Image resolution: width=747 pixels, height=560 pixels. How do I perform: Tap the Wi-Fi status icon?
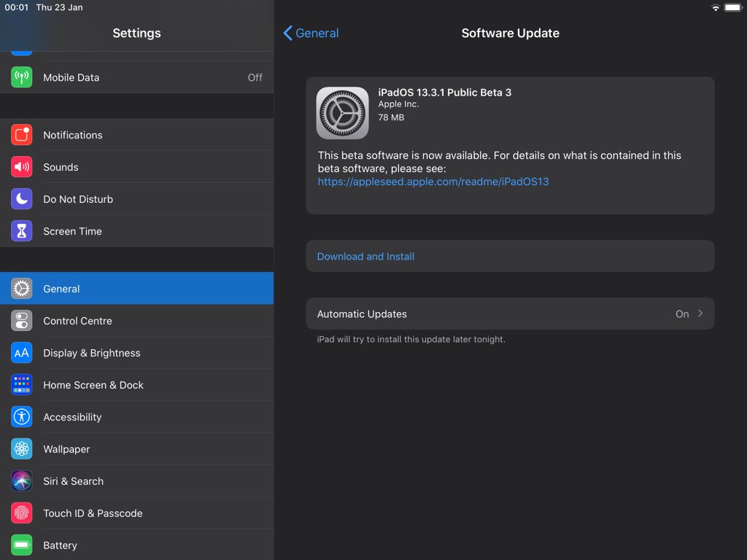pos(715,7)
